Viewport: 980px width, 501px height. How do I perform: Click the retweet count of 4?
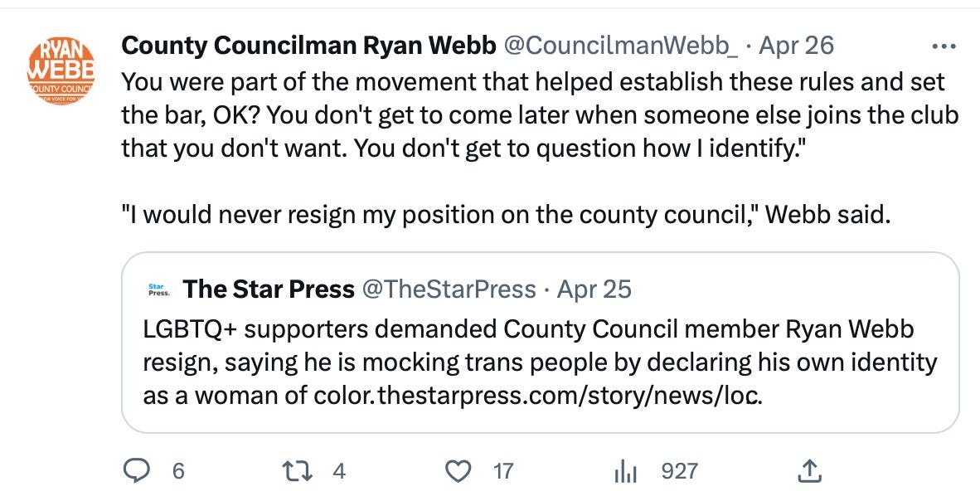click(x=338, y=471)
